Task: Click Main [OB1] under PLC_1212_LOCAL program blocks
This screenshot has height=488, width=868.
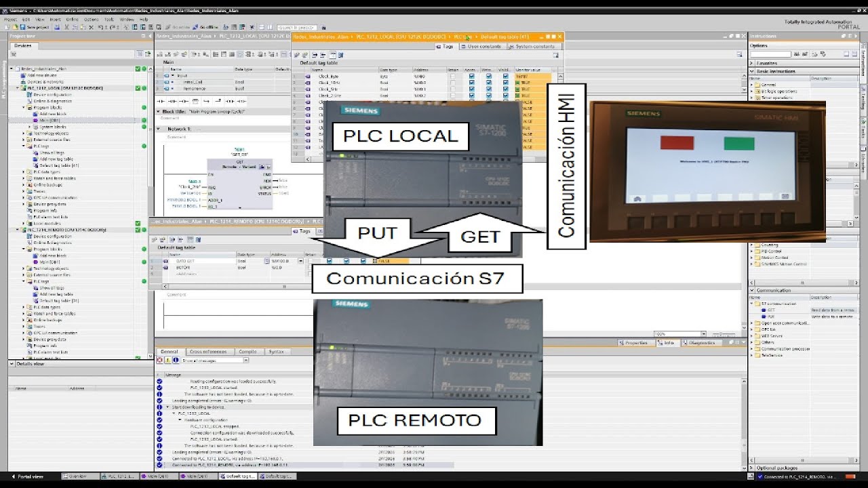Action: tap(50, 120)
